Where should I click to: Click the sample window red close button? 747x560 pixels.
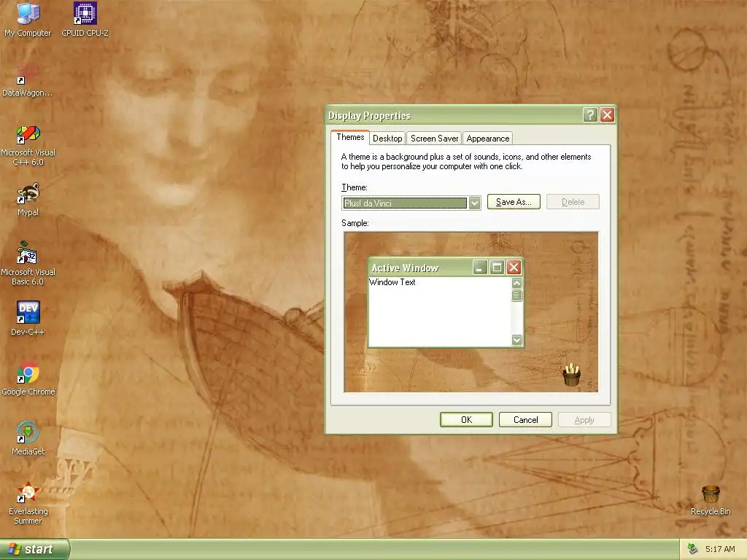514,268
